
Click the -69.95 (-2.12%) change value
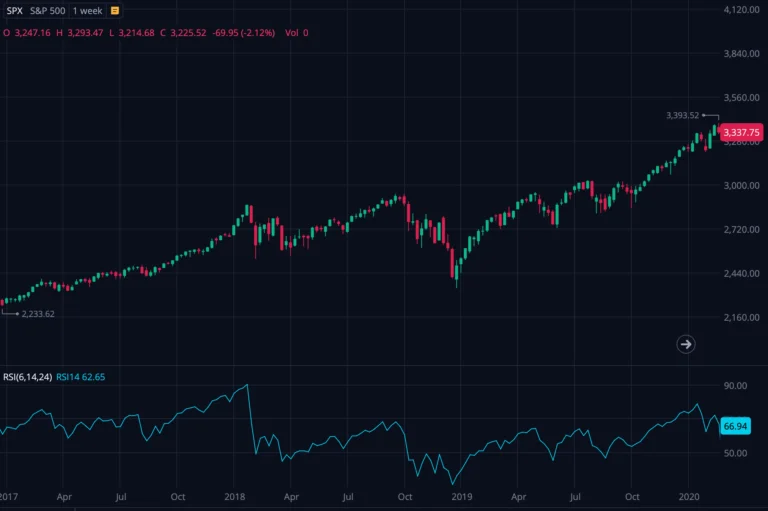[x=246, y=33]
